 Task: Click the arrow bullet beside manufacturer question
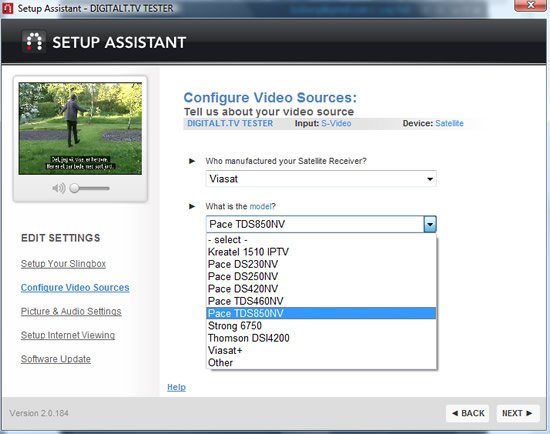pos(192,161)
